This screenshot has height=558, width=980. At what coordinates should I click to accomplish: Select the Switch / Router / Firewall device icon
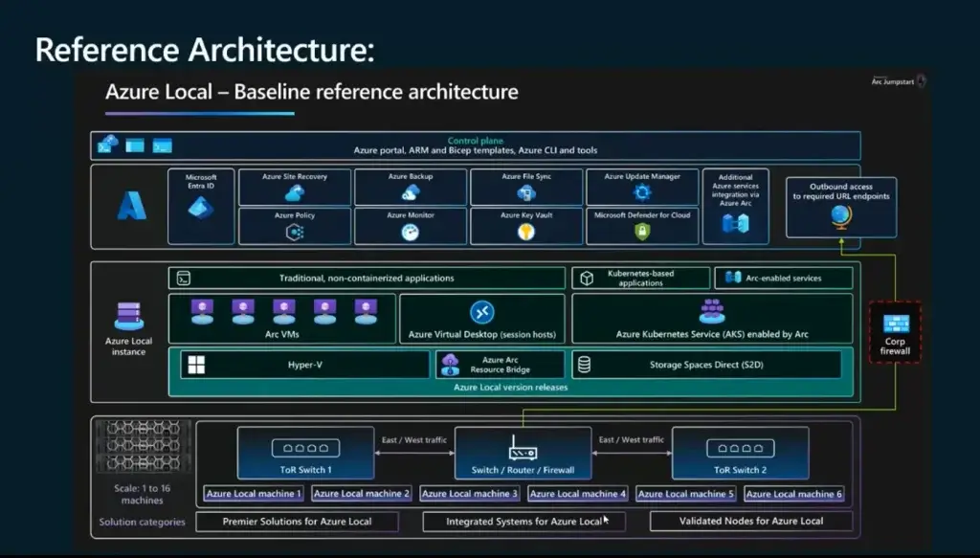[x=523, y=448]
